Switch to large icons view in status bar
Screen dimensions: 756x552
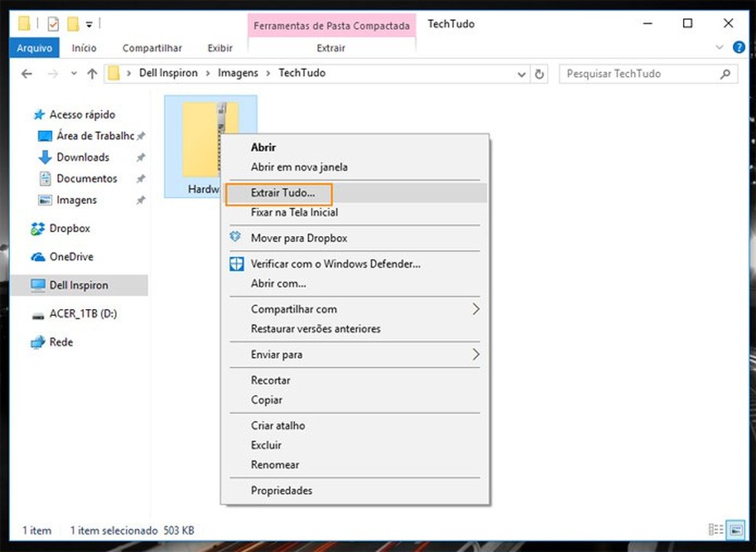point(736,530)
